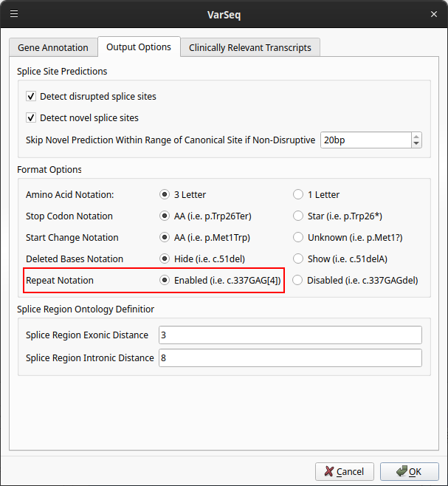
Task: Click the Amino Acid Notation label
Action: (69, 195)
